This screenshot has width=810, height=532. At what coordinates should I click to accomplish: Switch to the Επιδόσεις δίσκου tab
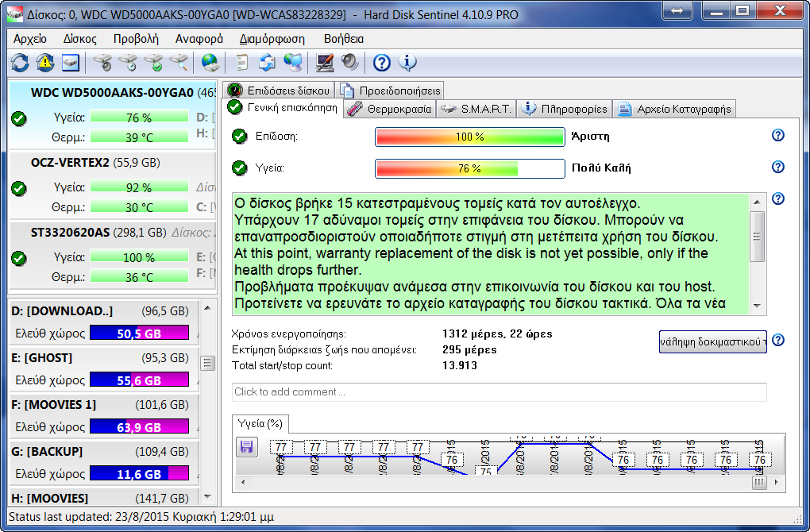[x=280, y=91]
